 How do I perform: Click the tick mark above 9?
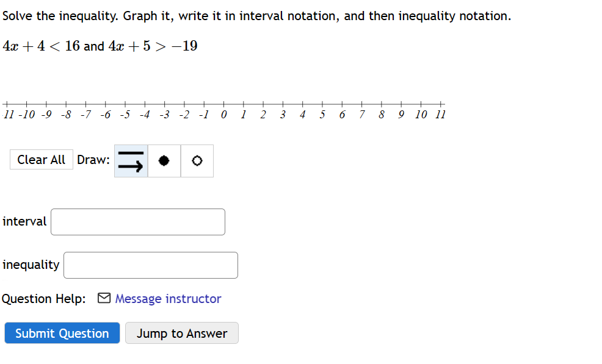[x=401, y=104]
